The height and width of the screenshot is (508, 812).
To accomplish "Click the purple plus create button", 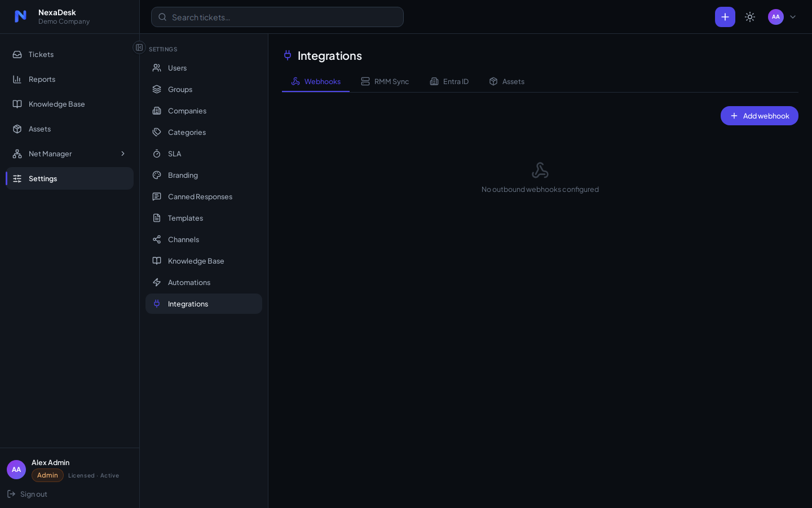I will pos(725,17).
